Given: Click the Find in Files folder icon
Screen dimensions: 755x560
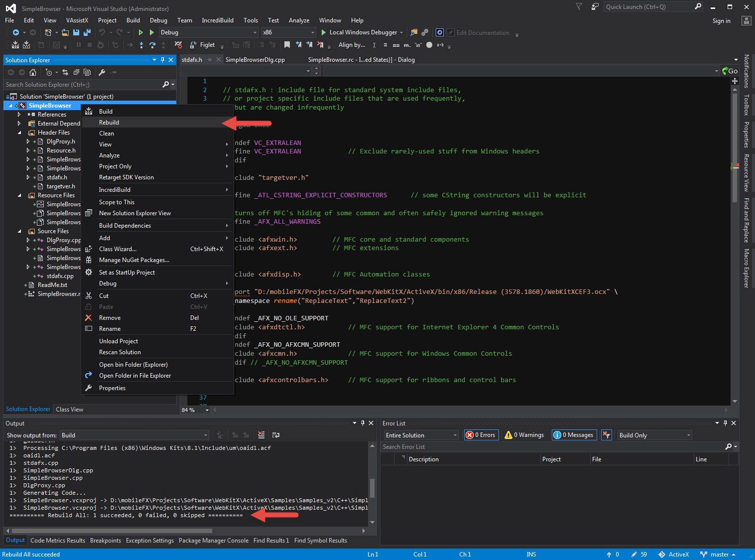Looking at the screenshot, I should point(414,32).
